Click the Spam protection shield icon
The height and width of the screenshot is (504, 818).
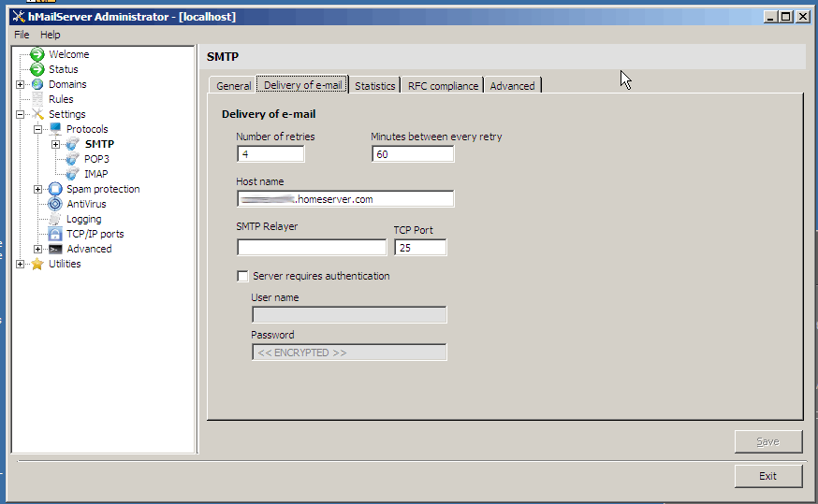tap(55, 189)
